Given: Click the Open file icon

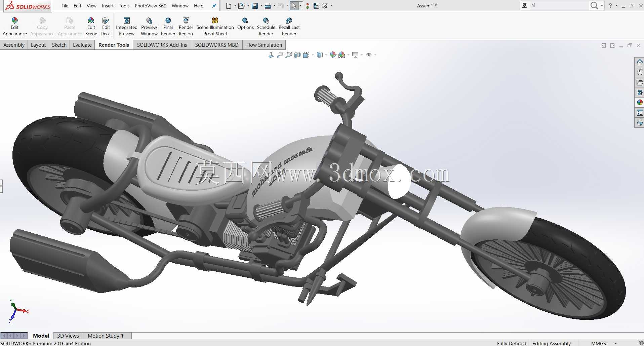Looking at the screenshot, I should pyautogui.click(x=241, y=6).
